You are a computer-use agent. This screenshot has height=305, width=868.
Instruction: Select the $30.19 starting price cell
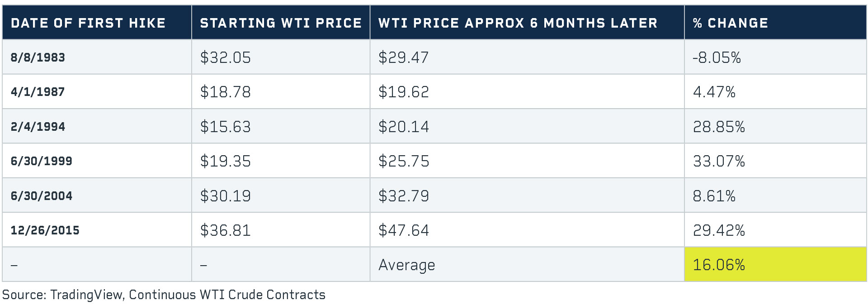(225, 196)
